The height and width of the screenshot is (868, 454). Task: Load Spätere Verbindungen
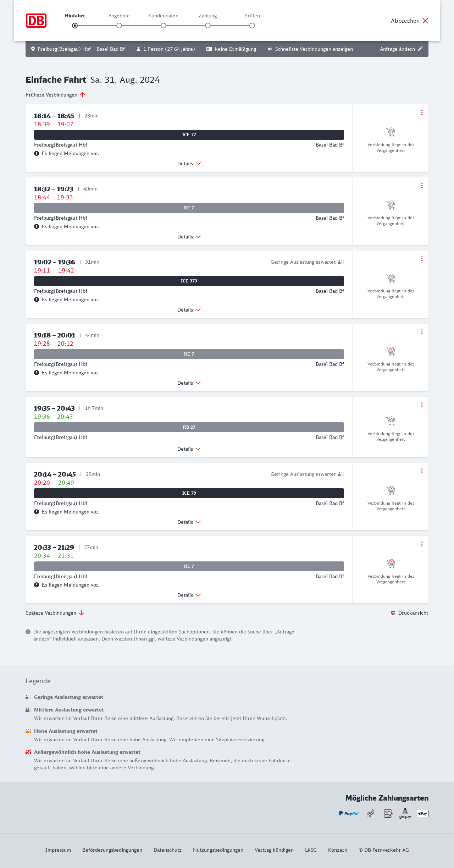pos(55,613)
